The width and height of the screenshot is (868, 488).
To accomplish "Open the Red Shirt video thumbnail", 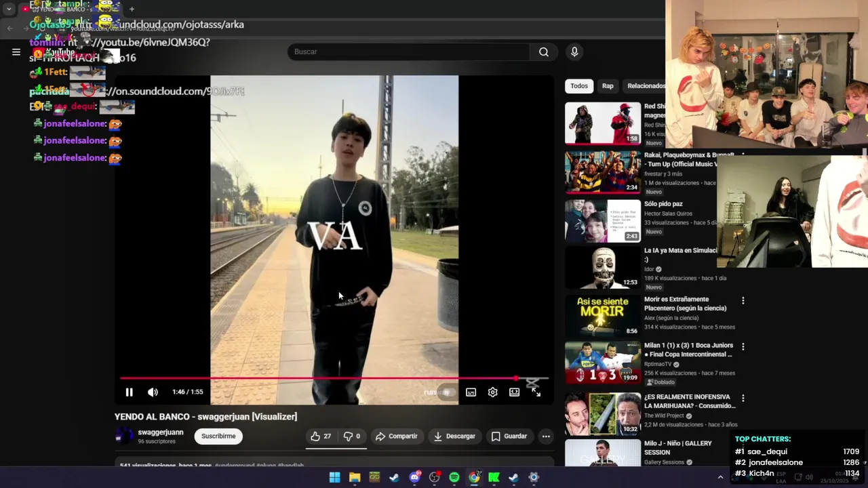I will point(603,123).
